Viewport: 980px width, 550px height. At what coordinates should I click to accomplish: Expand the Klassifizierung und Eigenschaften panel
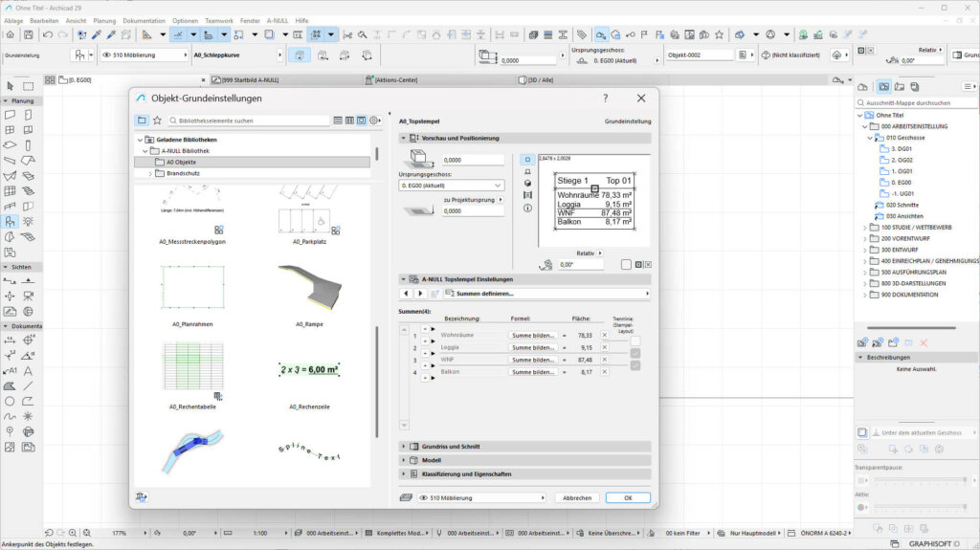[524, 473]
